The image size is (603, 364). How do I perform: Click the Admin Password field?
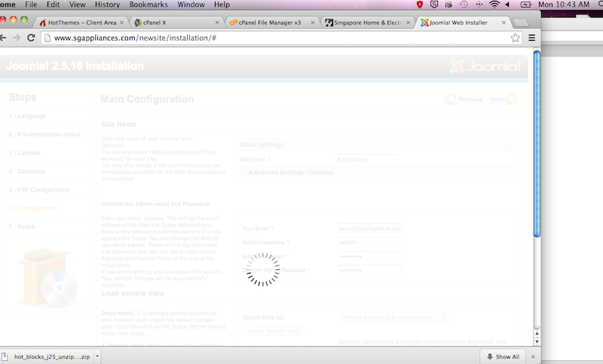[369, 256]
